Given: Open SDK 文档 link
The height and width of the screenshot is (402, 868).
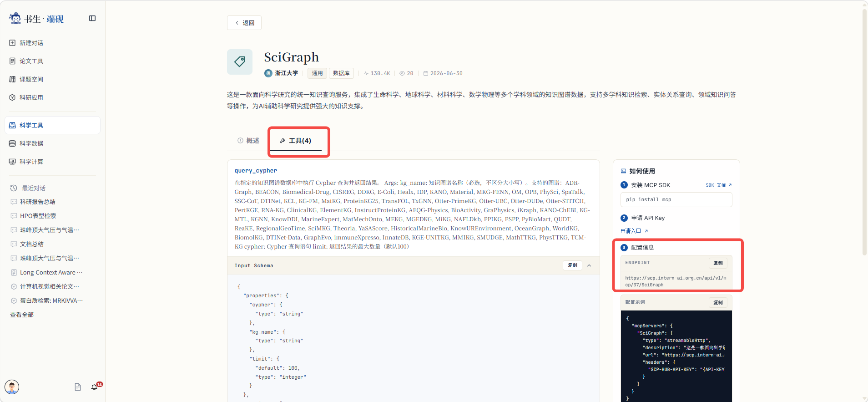Looking at the screenshot, I should (719, 185).
